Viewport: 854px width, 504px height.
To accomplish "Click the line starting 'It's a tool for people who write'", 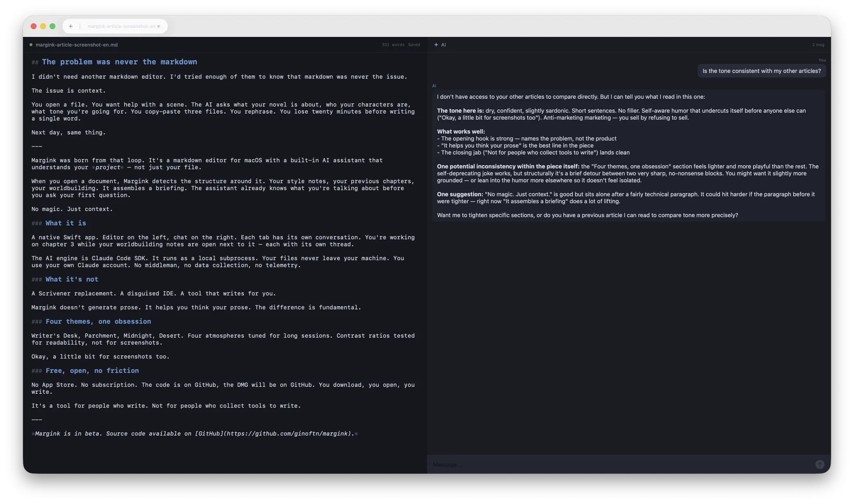I will (x=166, y=406).
